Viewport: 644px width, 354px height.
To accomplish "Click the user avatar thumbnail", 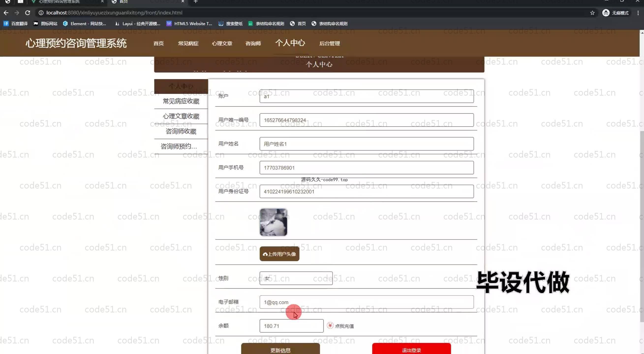I will (x=273, y=222).
